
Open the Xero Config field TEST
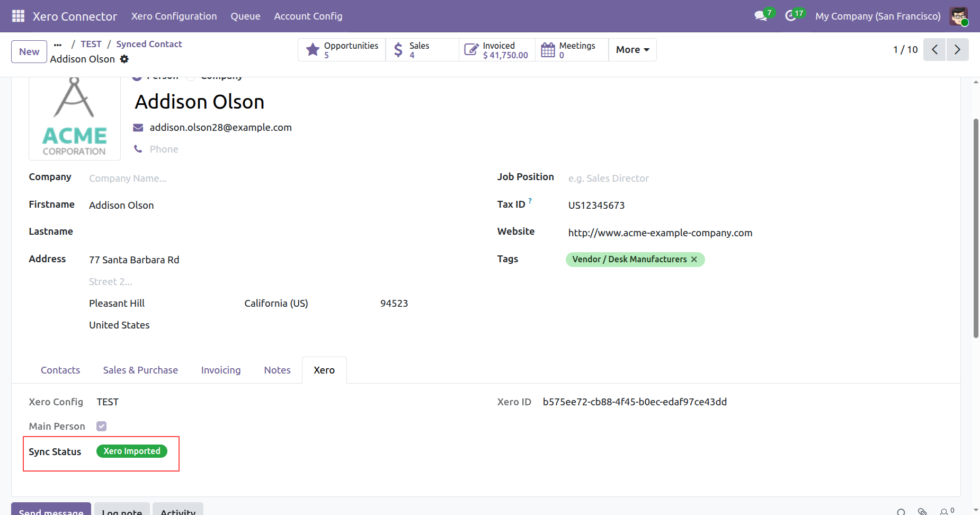[108, 402]
